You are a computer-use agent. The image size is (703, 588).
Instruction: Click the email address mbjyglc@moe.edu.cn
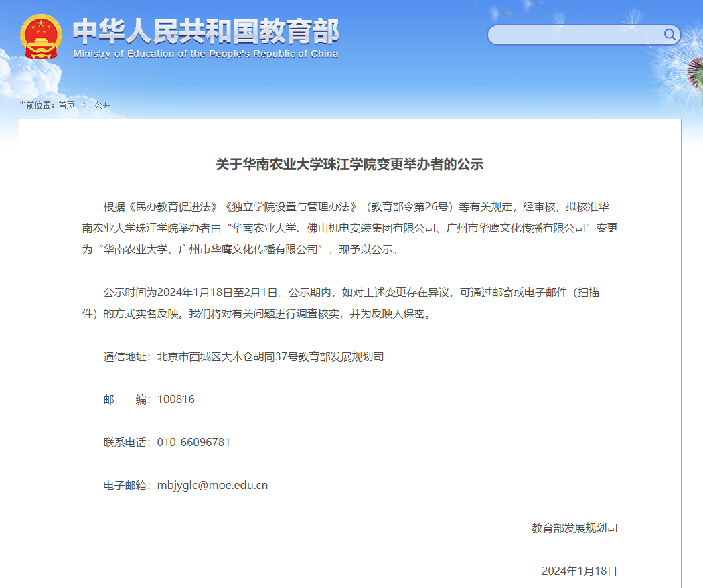[212, 486]
